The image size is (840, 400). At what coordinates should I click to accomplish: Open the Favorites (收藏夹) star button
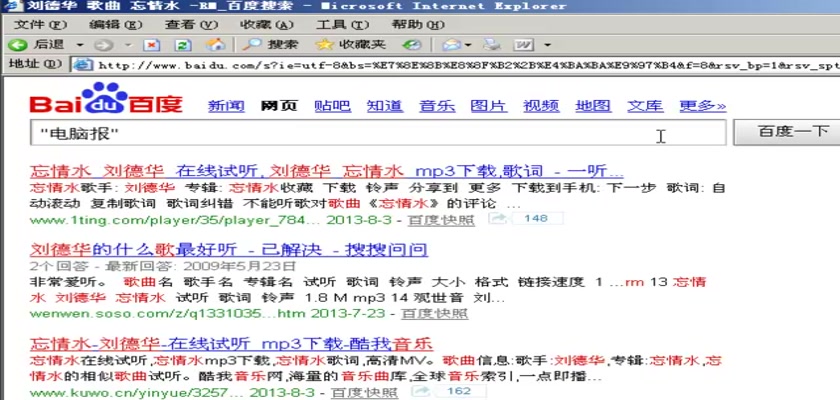point(351,44)
